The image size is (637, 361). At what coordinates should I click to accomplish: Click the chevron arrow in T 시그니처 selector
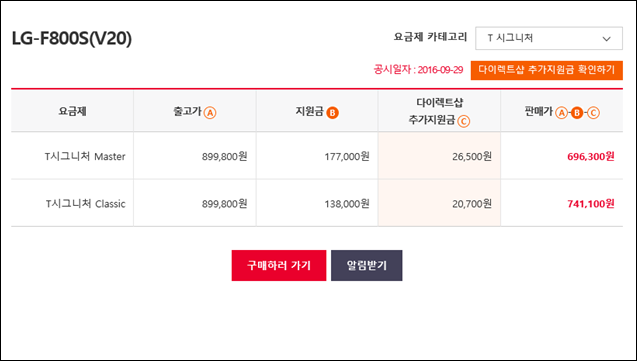607,39
